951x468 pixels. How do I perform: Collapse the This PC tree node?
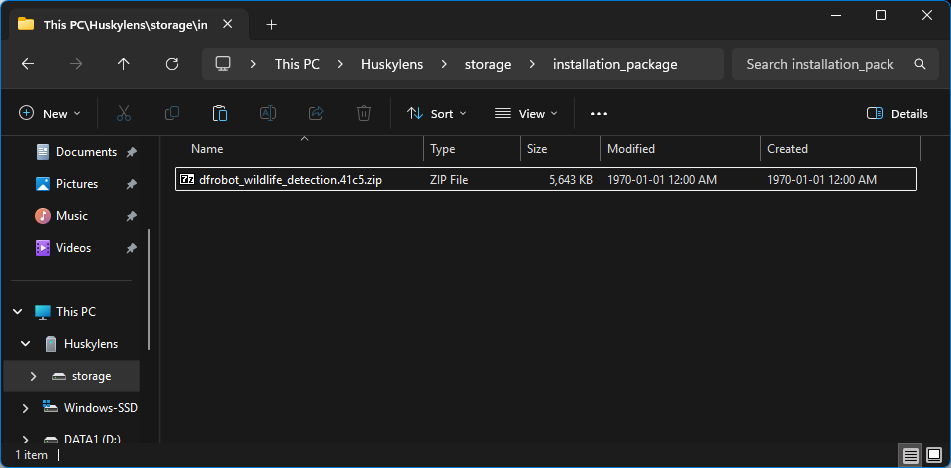click(x=17, y=312)
